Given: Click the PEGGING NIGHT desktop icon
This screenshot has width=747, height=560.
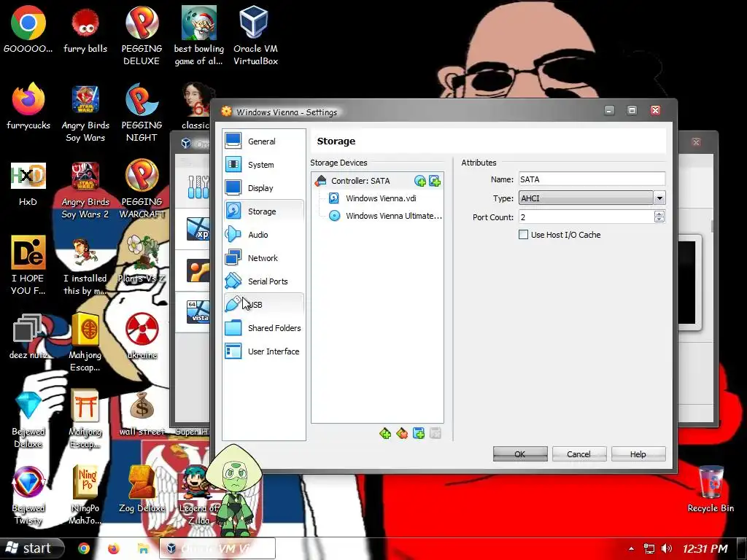Looking at the screenshot, I should pos(142,113).
